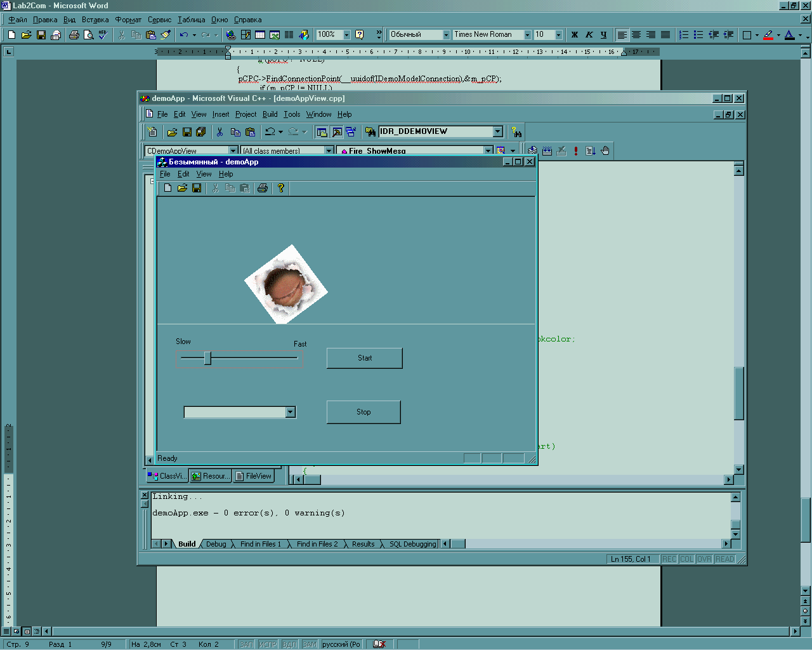Image resolution: width=812 pixels, height=650 pixels.
Task: Click Find in Files binoculars icon
Action: tap(370, 132)
